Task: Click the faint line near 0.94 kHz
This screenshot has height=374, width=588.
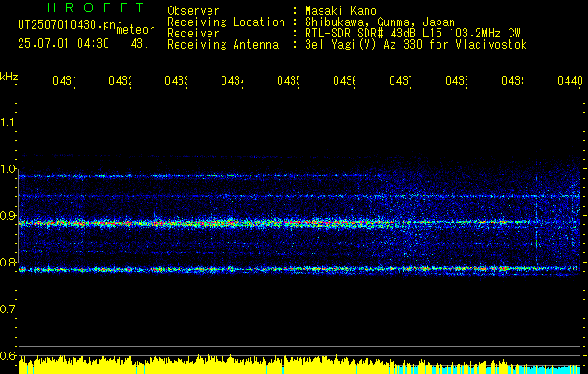Action: [x=299, y=196]
